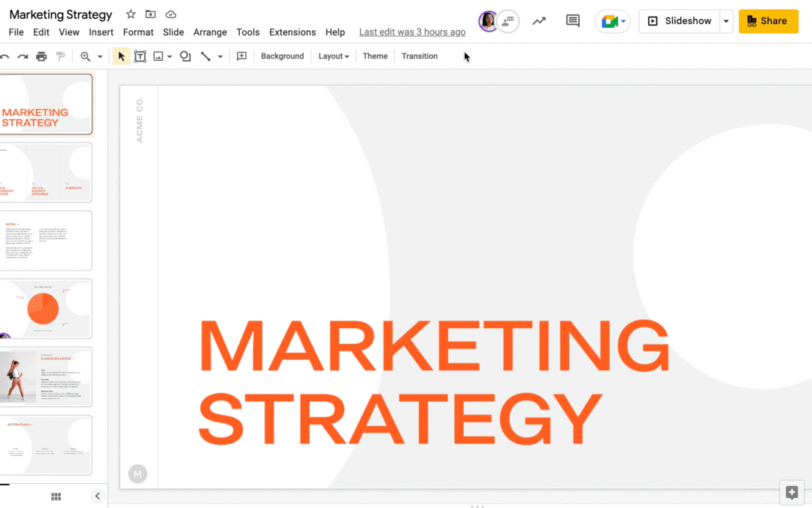812x508 pixels.
Task: Open the zoom level dropdown arrow
Action: click(x=100, y=56)
